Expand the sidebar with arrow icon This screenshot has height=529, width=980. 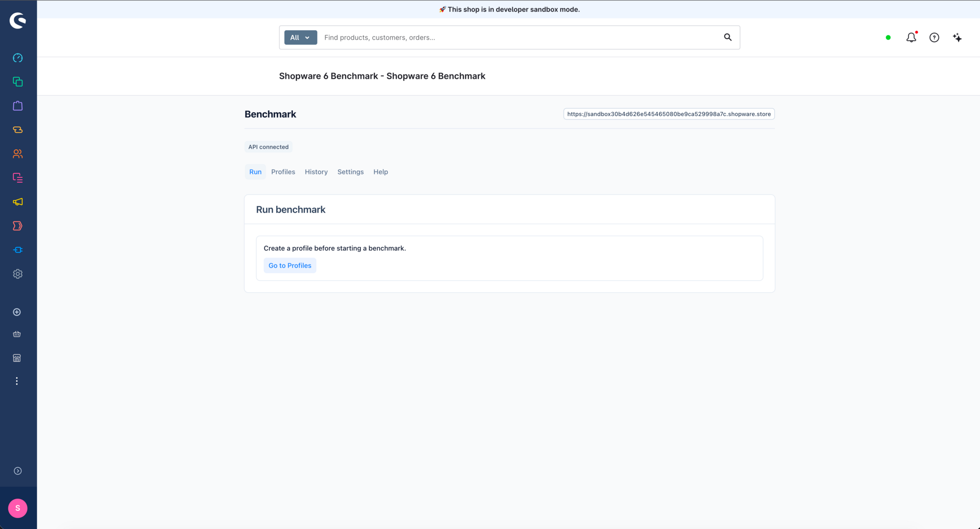coord(18,471)
